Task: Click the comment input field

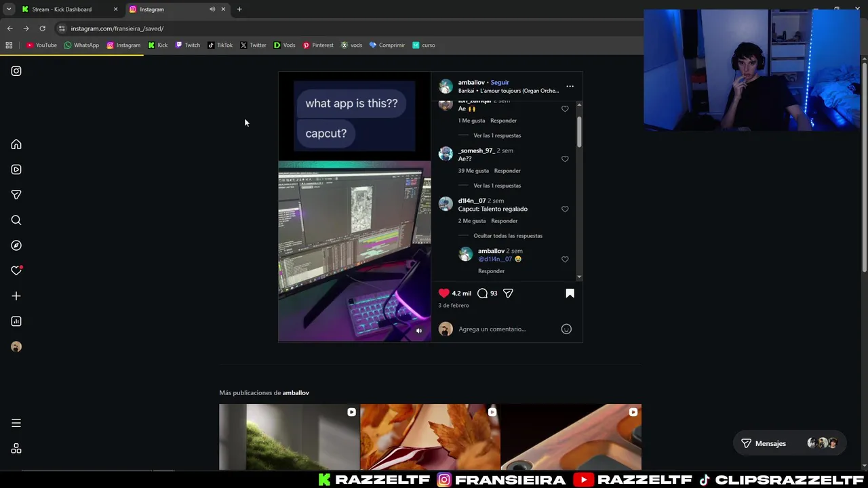Action: pyautogui.click(x=505, y=329)
